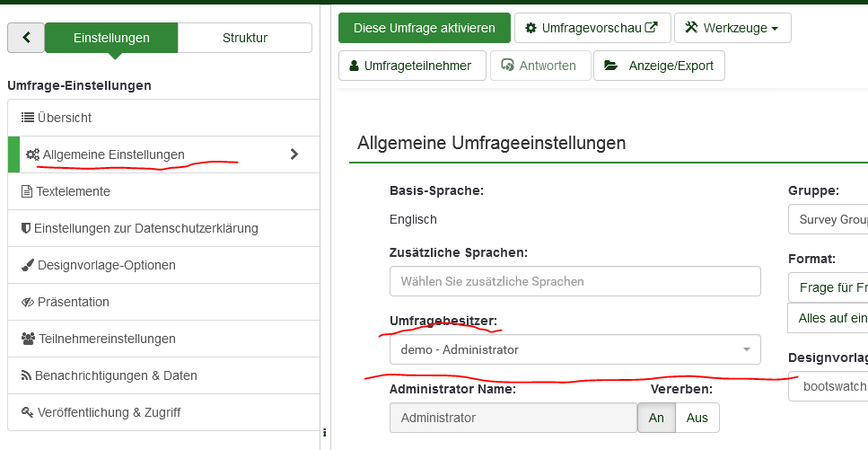This screenshot has height=450, width=868.
Task: Click the Zusätzliche Sprachen input field
Action: (x=574, y=281)
